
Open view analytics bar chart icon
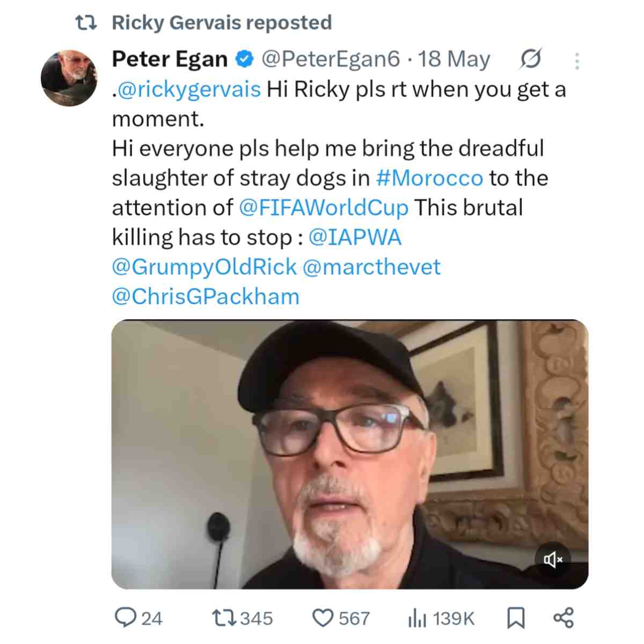click(x=416, y=618)
